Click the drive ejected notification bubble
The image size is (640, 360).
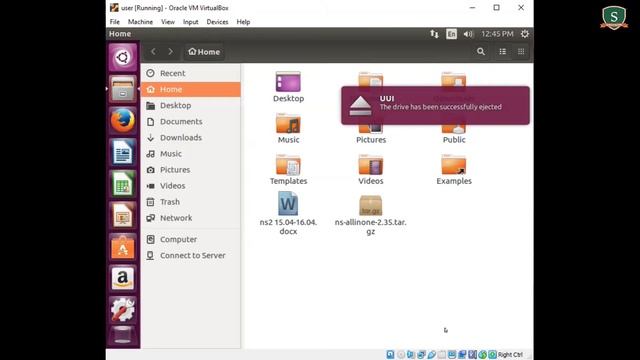pos(436,105)
